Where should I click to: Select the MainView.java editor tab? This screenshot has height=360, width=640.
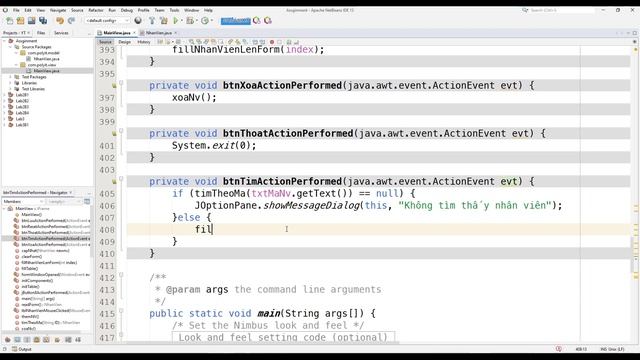click(x=117, y=33)
